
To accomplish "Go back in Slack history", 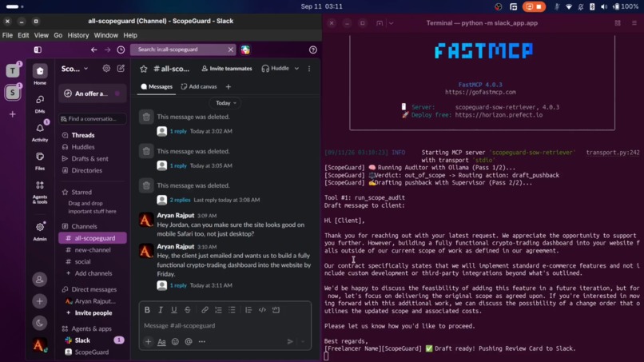I will pos(94,50).
